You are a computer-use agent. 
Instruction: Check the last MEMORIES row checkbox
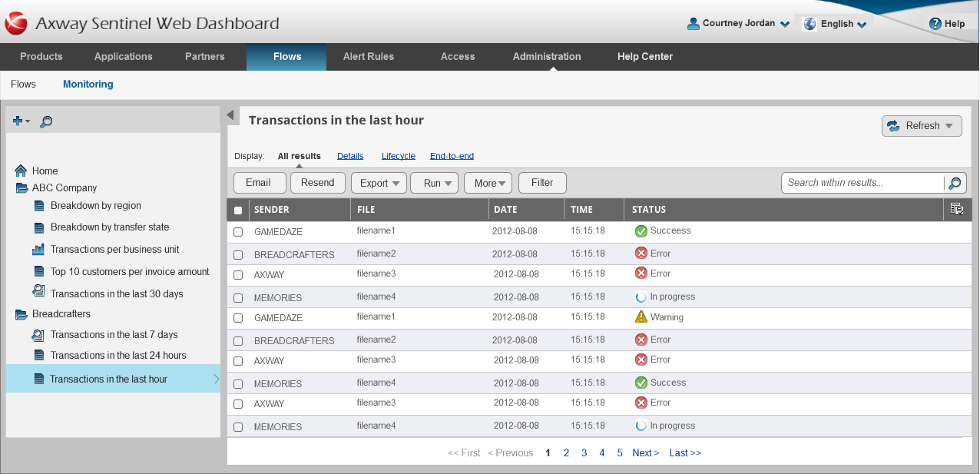[238, 427]
